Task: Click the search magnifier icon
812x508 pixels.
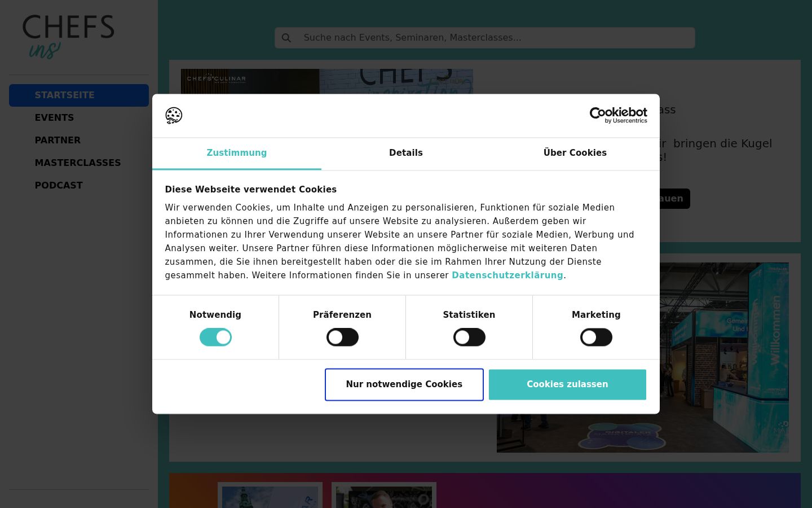Action: click(286, 38)
